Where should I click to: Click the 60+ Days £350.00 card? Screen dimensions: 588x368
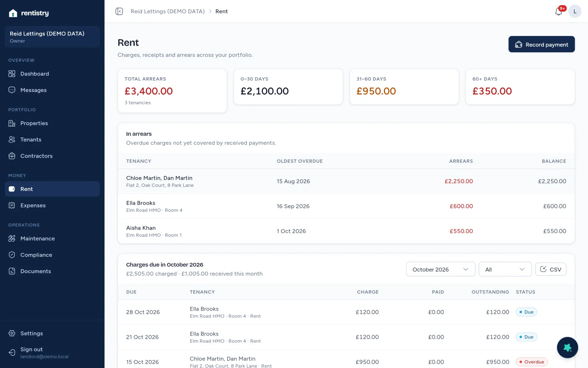pyautogui.click(x=520, y=87)
